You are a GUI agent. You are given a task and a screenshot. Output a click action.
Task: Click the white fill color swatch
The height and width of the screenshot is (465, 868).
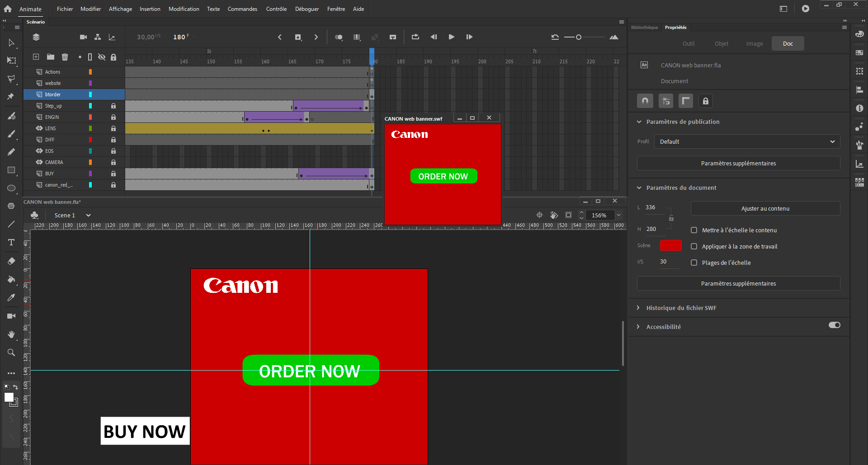(9, 397)
